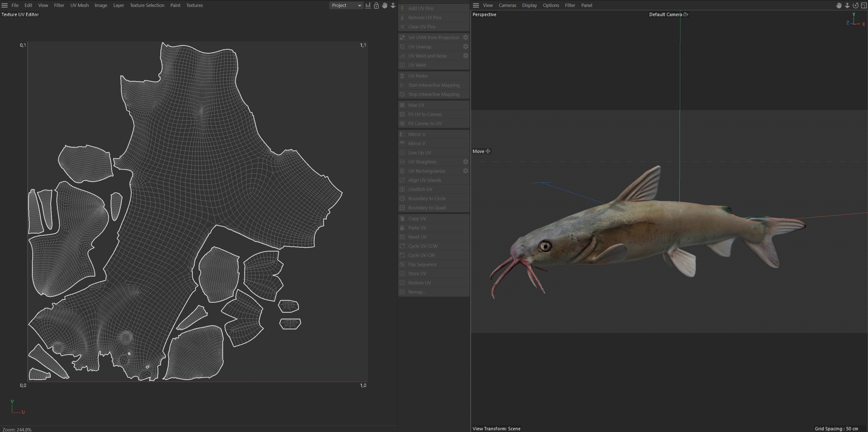Viewport: 868px width, 432px height.
Task: Click Fit UV to Canvas
Action: [x=425, y=114]
